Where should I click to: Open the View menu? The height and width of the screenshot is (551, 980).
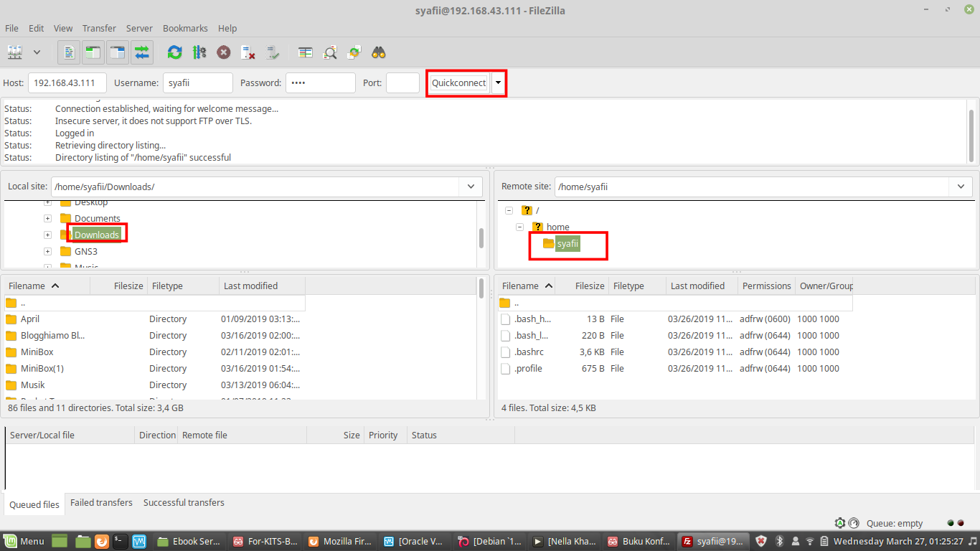(x=63, y=28)
